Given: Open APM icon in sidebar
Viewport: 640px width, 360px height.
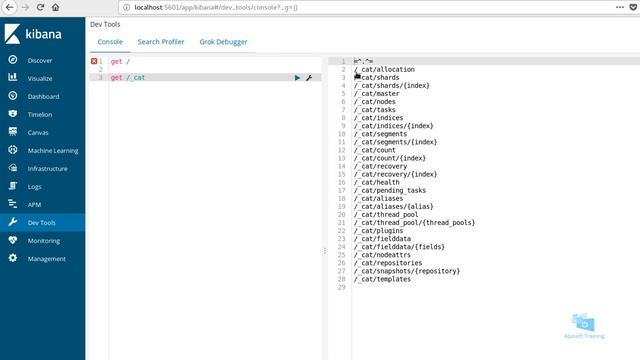Looking at the screenshot, I should pyautogui.click(x=13, y=204).
